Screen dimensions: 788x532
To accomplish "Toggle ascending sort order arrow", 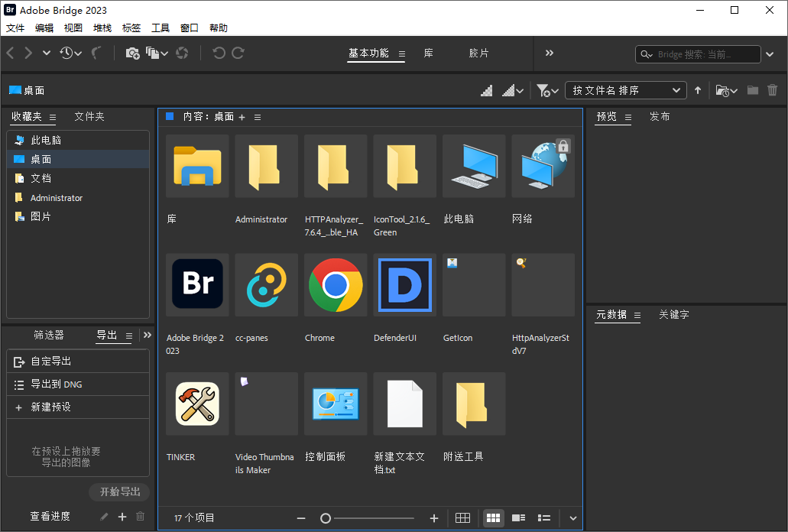I will pyautogui.click(x=699, y=90).
